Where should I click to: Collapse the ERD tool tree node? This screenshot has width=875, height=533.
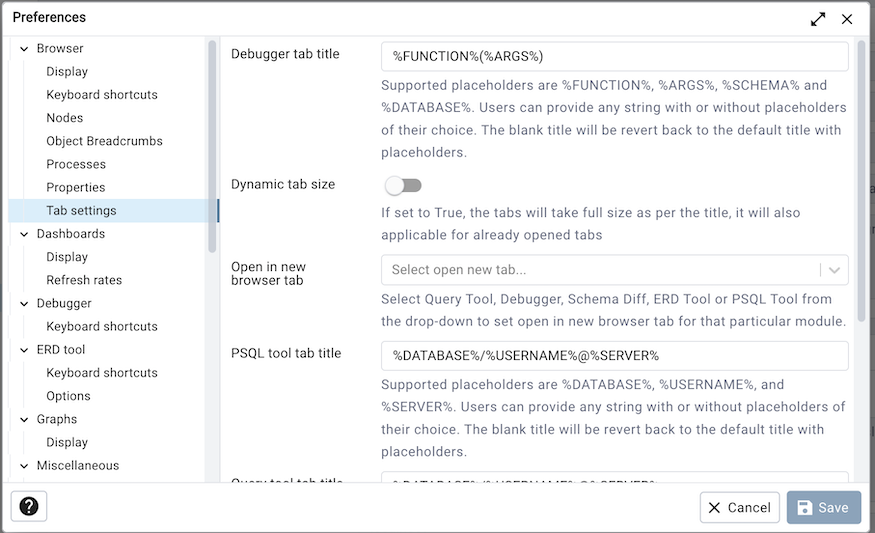tap(24, 350)
